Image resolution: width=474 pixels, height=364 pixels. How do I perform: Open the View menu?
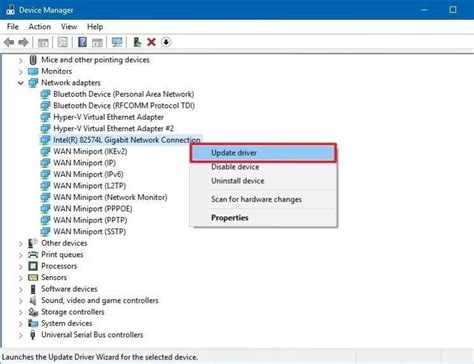(69, 27)
